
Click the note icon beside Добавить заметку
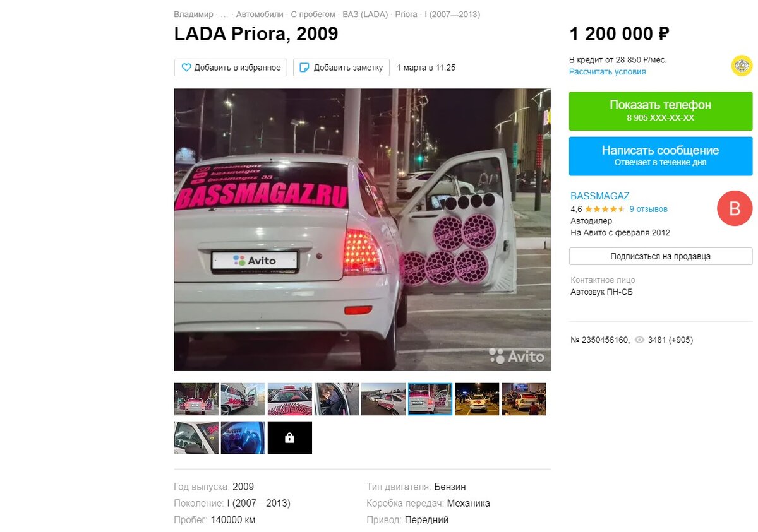point(304,68)
